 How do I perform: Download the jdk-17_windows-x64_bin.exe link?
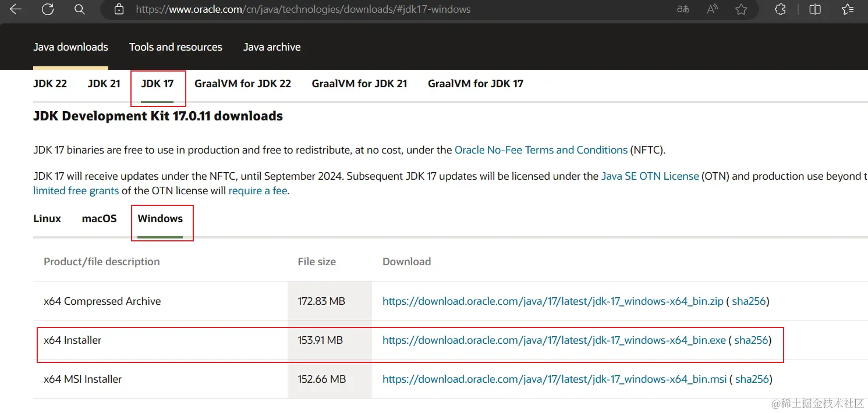point(554,340)
